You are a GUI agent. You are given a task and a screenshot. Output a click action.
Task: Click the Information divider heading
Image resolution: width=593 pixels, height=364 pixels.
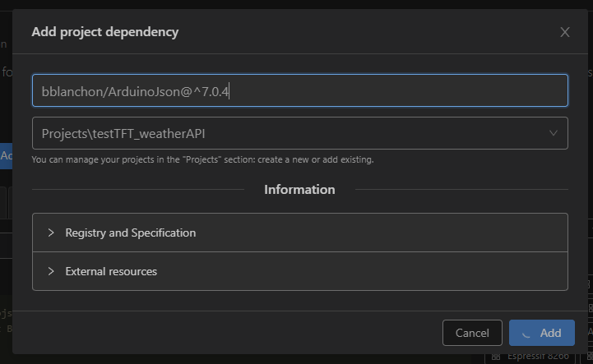(299, 189)
